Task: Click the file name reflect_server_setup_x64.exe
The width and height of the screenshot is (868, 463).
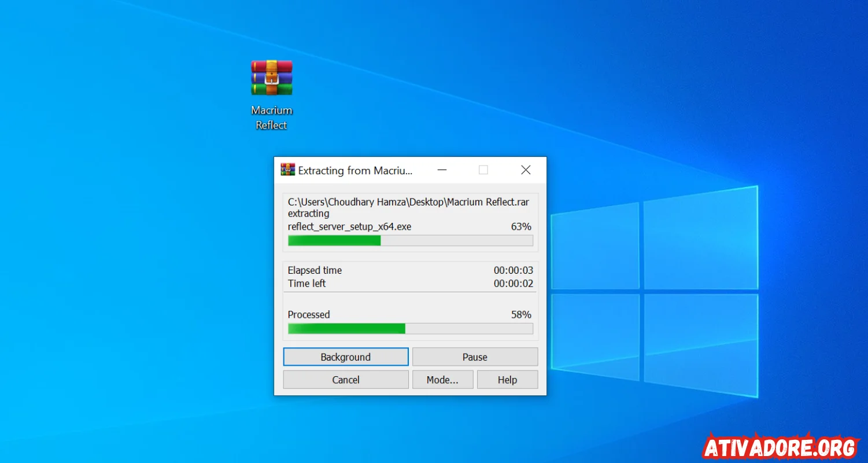Action: pos(349,227)
